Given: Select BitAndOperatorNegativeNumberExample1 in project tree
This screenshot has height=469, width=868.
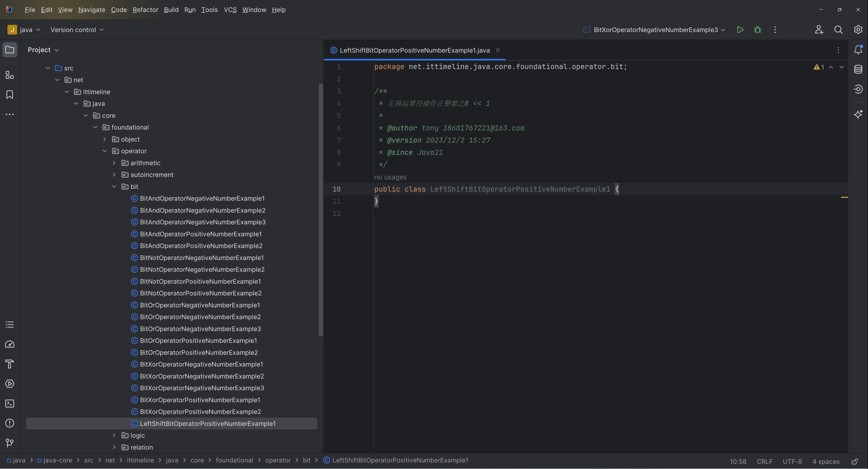Looking at the screenshot, I should tap(202, 198).
